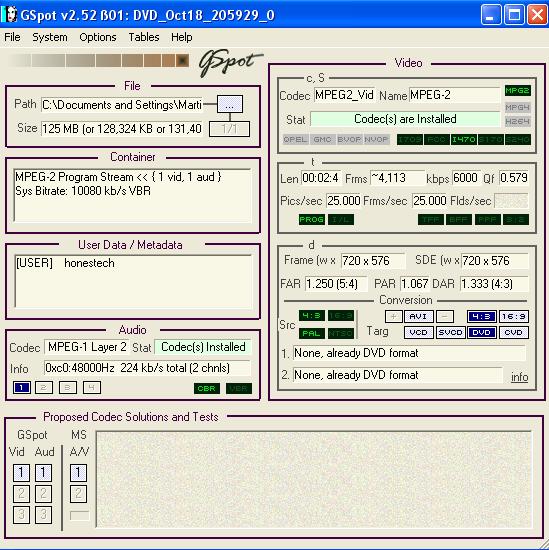
Task: Click audio codec field 'MPEG-1 Layer 2'
Action: click(x=87, y=347)
